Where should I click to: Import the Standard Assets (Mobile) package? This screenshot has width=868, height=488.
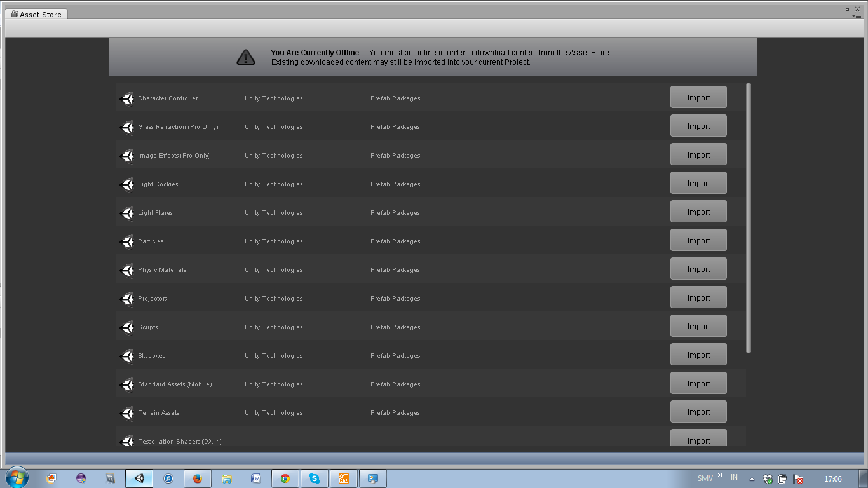(x=698, y=384)
